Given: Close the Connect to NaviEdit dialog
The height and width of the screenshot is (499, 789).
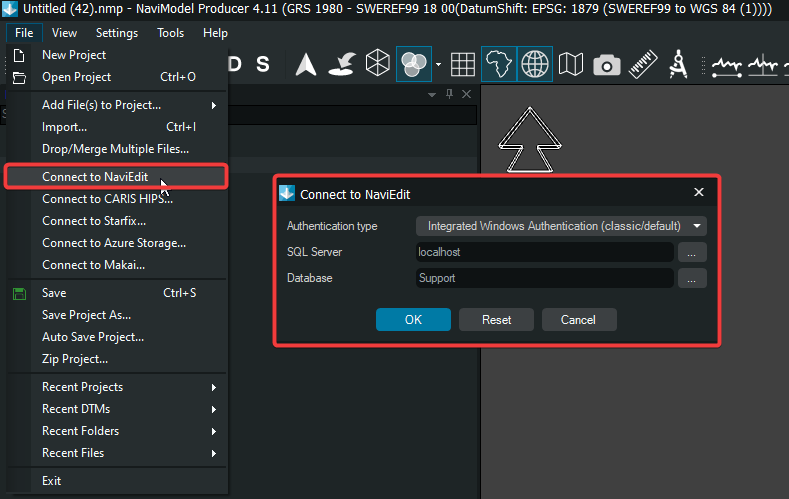Looking at the screenshot, I should (x=698, y=193).
